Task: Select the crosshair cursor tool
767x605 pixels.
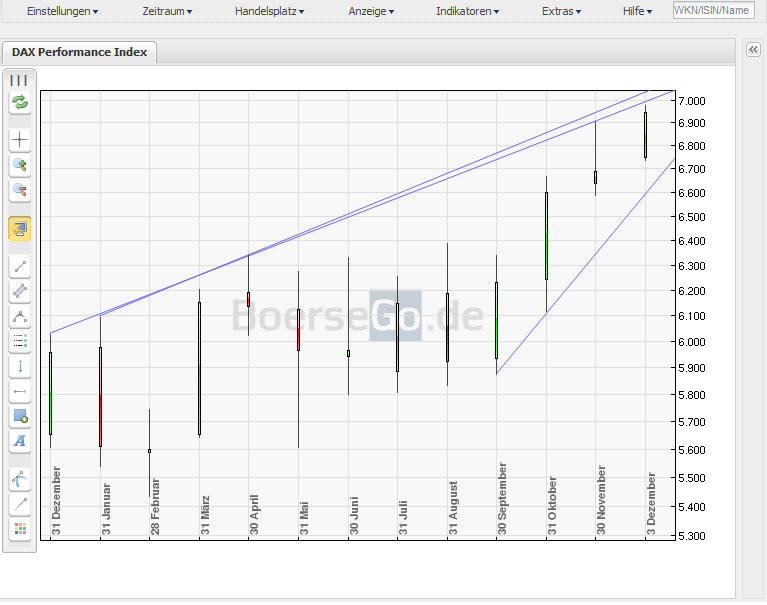Action: (20, 140)
